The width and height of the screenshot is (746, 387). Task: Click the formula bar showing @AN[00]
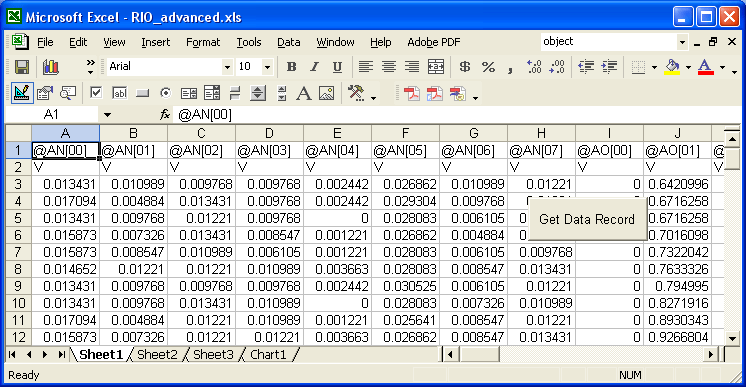(457, 115)
